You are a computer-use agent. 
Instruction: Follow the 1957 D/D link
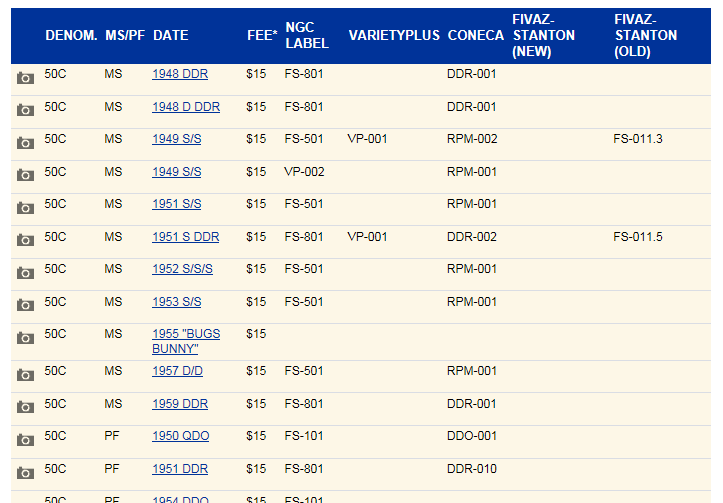(177, 371)
